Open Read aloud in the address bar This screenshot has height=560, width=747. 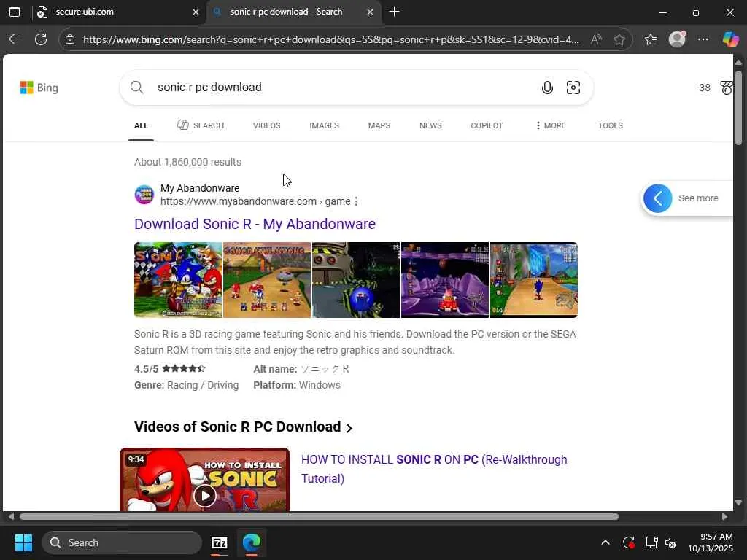[x=595, y=39]
